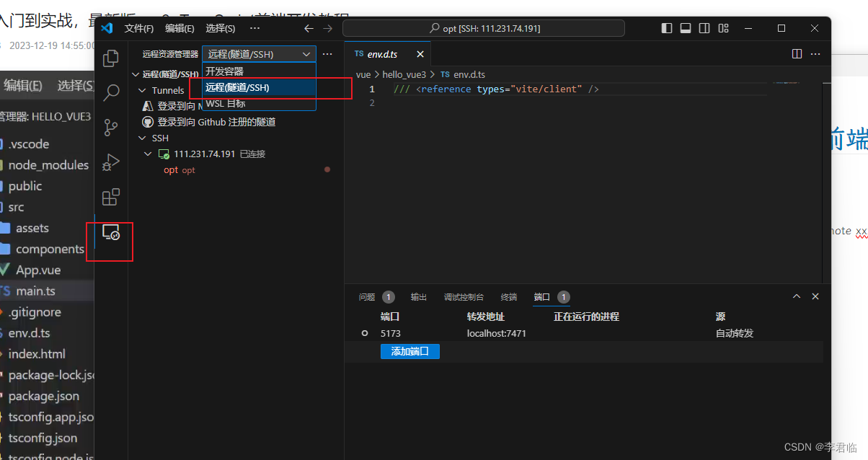Image resolution: width=868 pixels, height=460 pixels.
Task: Click the 转发地址 column header
Action: click(486, 317)
